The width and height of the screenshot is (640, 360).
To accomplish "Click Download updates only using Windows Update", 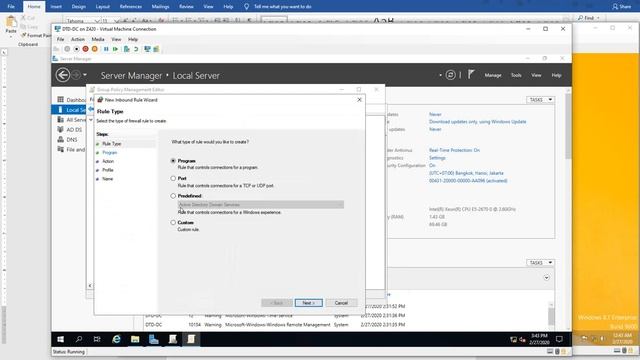I will point(478,122).
